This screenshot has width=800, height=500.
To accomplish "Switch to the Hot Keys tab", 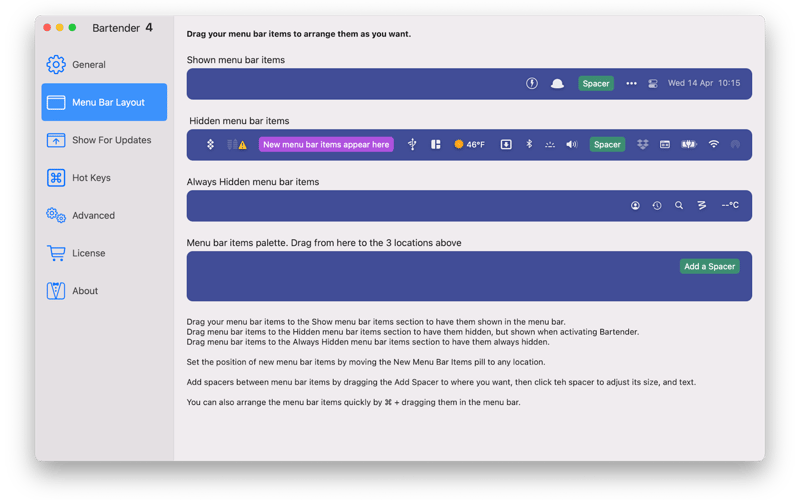I will (104, 178).
